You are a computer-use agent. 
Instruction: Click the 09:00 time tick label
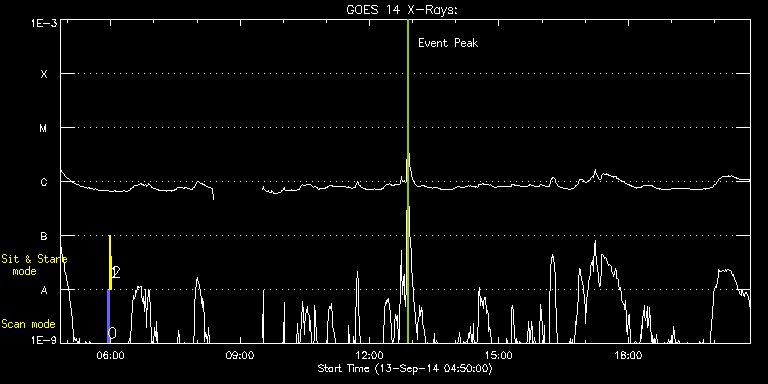[x=240, y=355]
